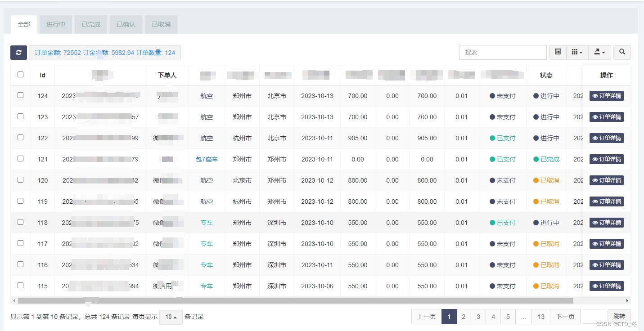Image resolution: width=644 pixels, height=331 pixels.
Task: Check the box for order 120
Action: (20, 180)
